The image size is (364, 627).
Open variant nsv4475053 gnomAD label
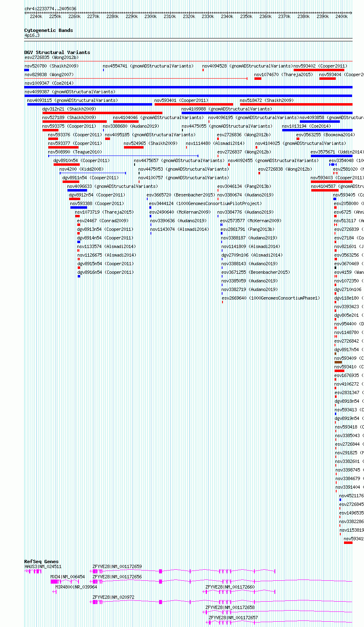[184, 169]
